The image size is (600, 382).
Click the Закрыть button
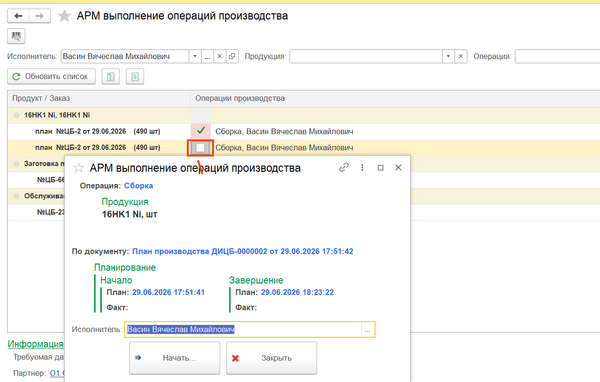pos(271,358)
